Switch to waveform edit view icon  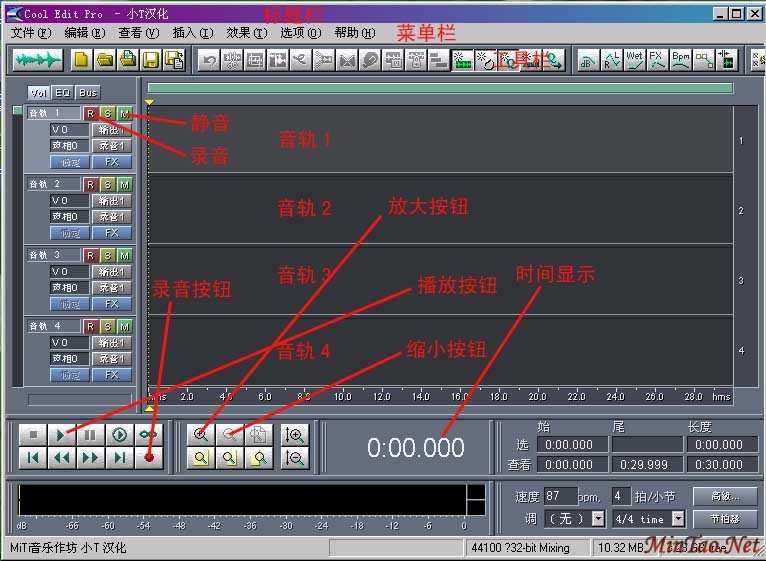(38, 60)
